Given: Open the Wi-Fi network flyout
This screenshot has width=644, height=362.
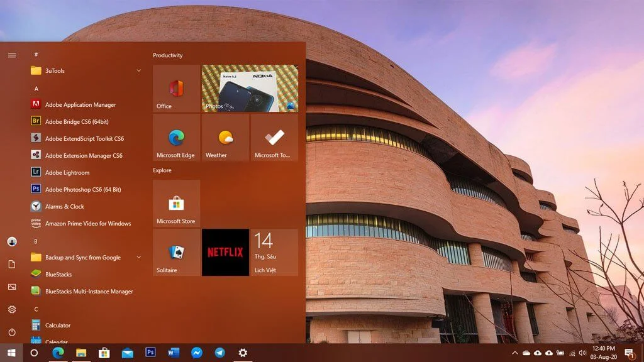Looking at the screenshot, I should (x=572, y=353).
